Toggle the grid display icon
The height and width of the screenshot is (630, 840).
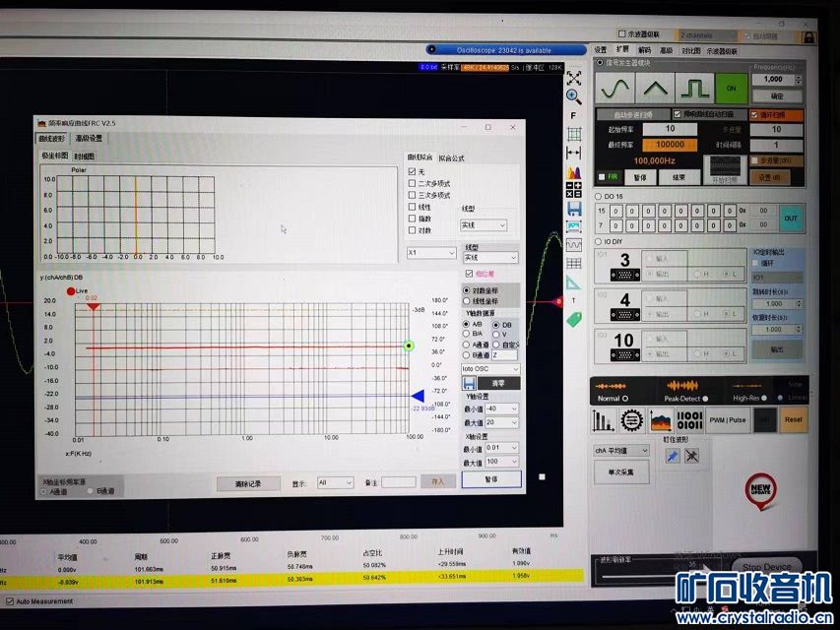coord(574,134)
